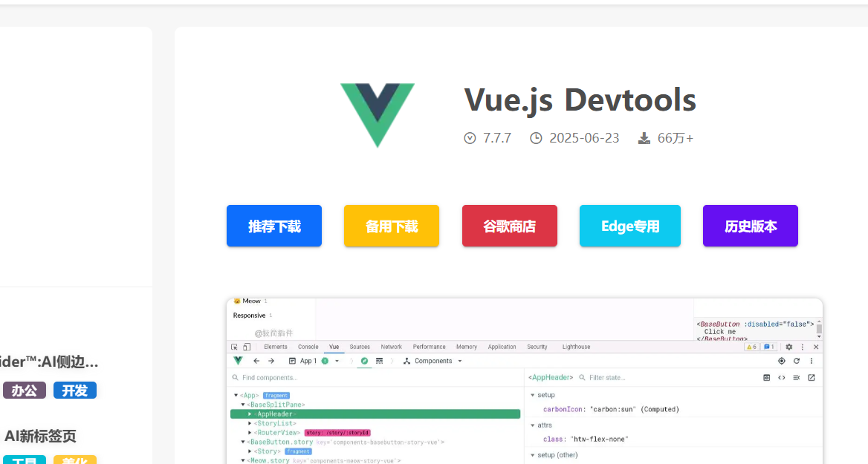The height and width of the screenshot is (464, 868).
Task: Switch to the Elements tab
Action: [x=276, y=347]
